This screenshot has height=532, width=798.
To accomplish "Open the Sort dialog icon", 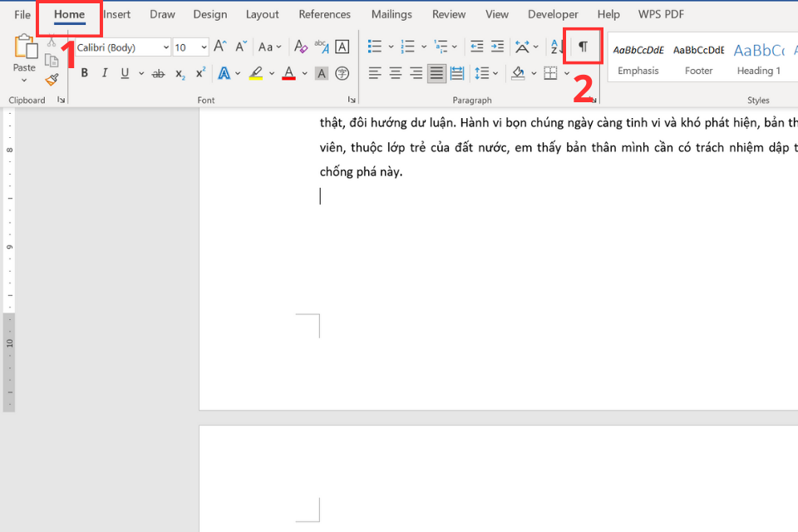I will 554,47.
